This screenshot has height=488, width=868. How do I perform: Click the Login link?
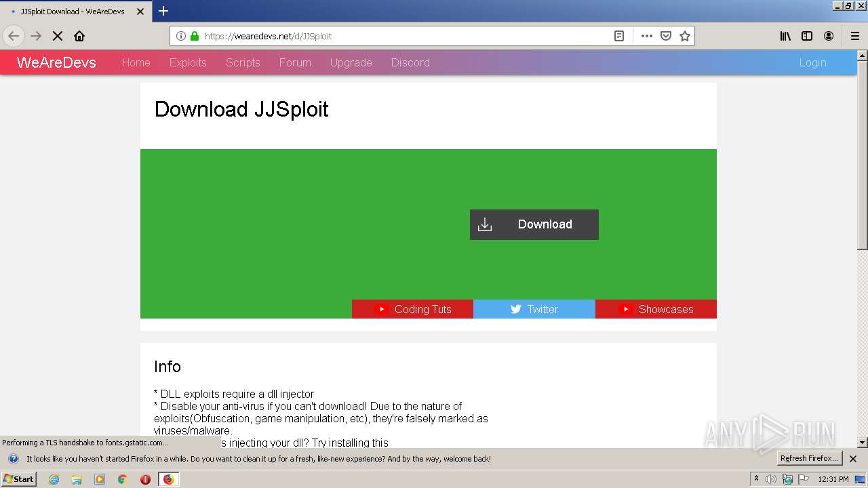(812, 62)
